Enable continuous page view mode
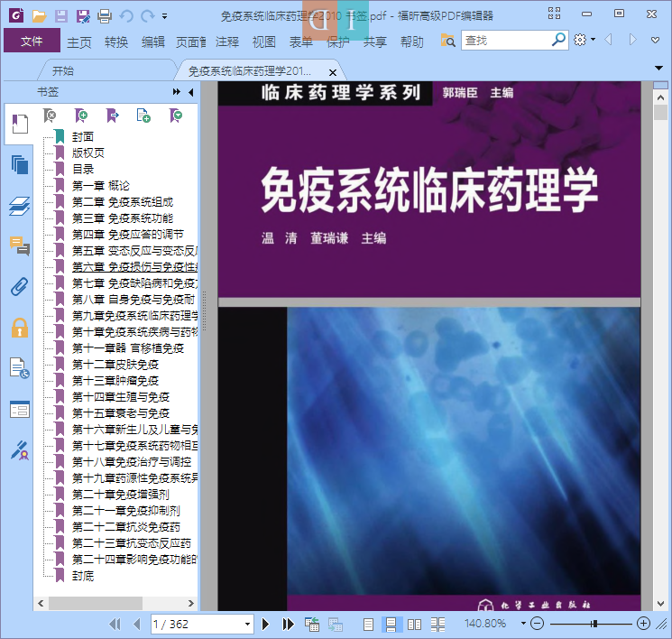 [391, 625]
